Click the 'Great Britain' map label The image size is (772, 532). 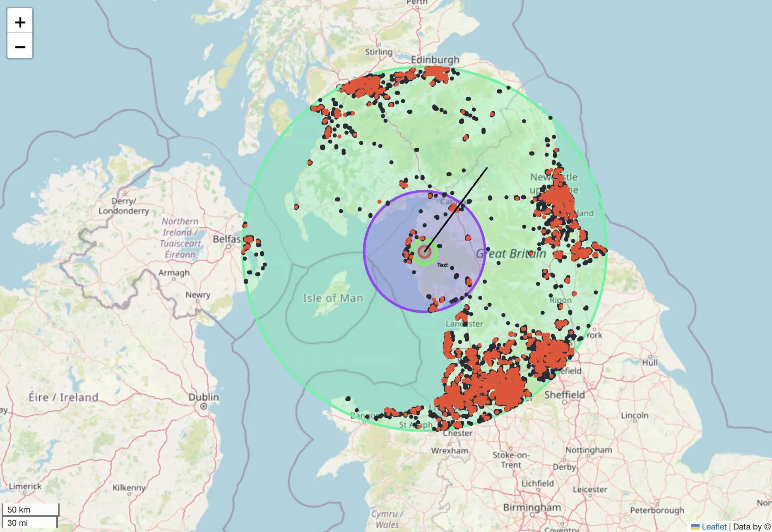tap(511, 253)
